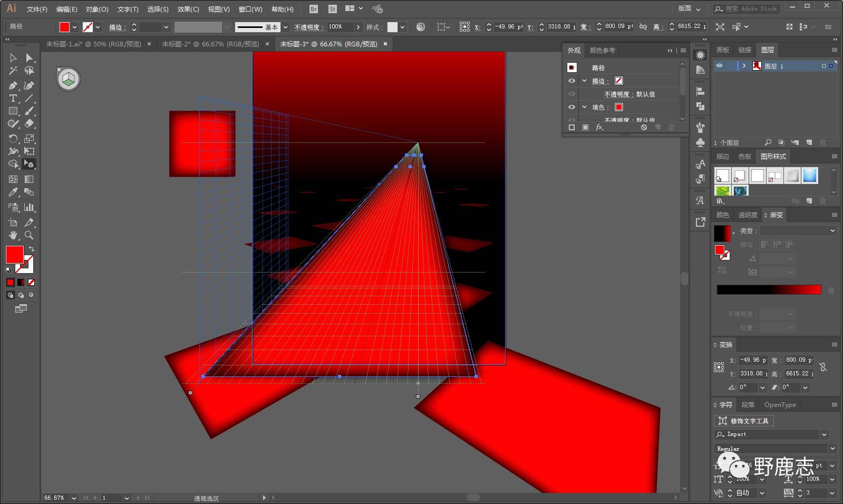
Task: Open the Impact font family dropdown
Action: [x=824, y=434]
